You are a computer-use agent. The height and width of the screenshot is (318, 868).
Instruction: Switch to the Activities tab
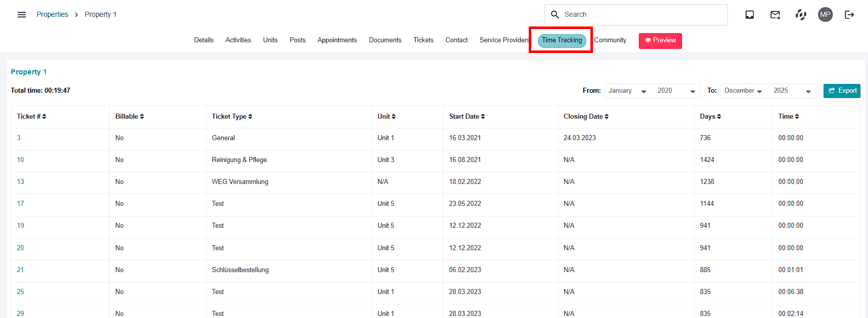point(238,40)
